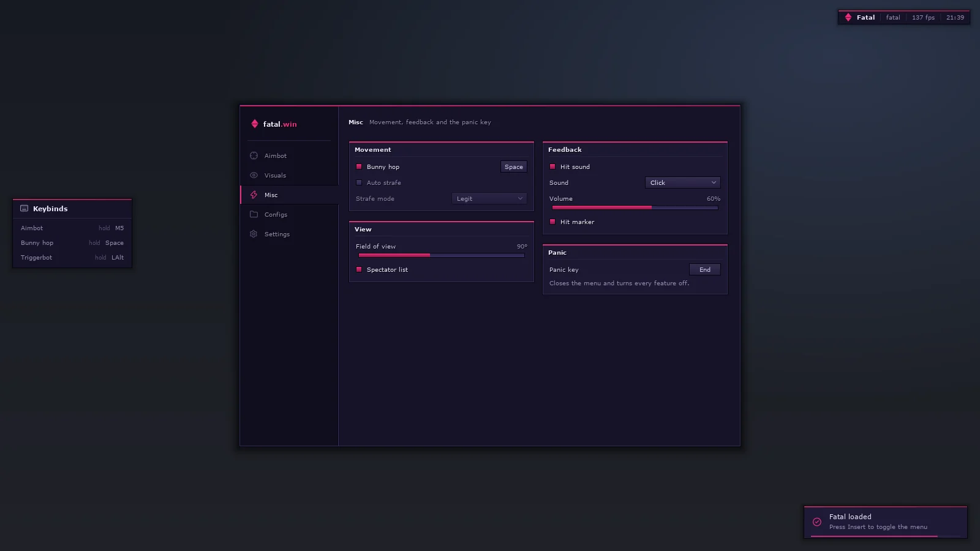
Task: Click the Visuals eye icon
Action: point(254,175)
